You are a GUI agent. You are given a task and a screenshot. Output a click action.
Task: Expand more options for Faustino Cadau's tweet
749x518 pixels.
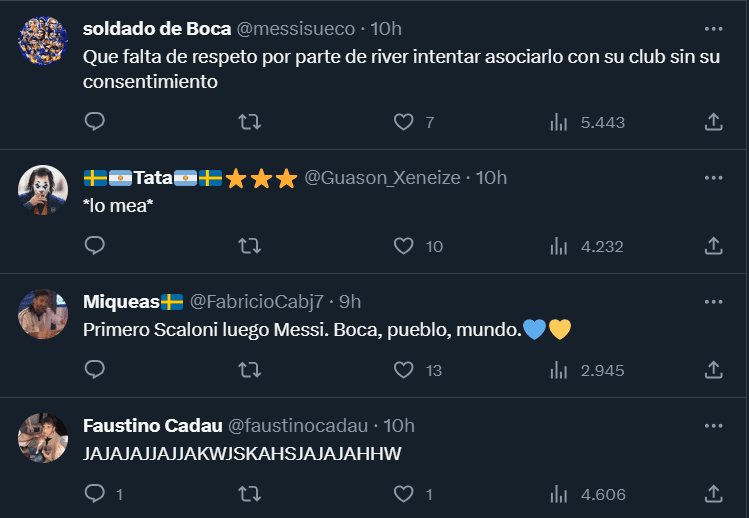pyautogui.click(x=713, y=425)
